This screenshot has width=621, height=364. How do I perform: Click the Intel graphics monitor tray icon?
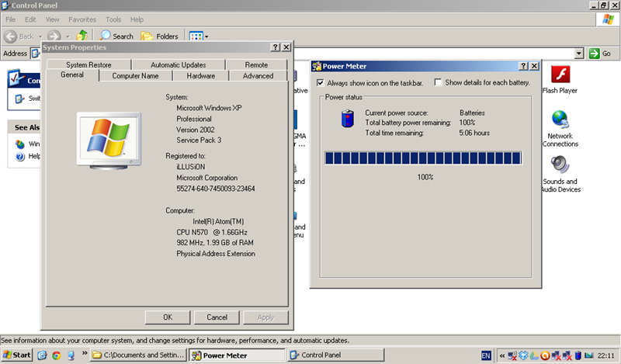coord(589,355)
